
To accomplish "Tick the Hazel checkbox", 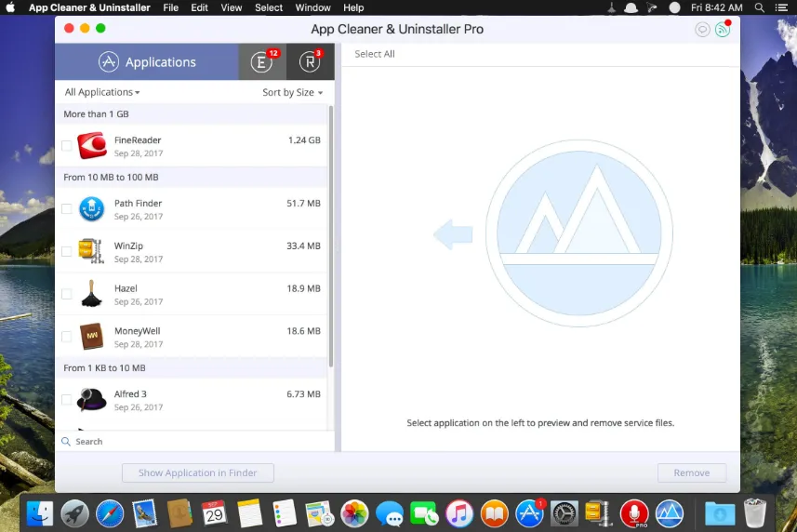I will [67, 294].
